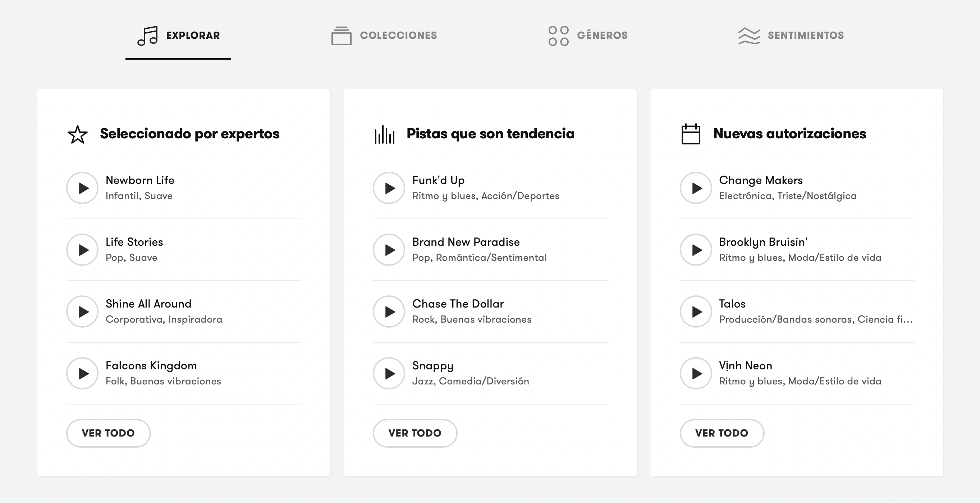Click 'Ritmo y blues, Acción/Deportes' tags
Screen dimensions: 980x503
pyautogui.click(x=486, y=196)
